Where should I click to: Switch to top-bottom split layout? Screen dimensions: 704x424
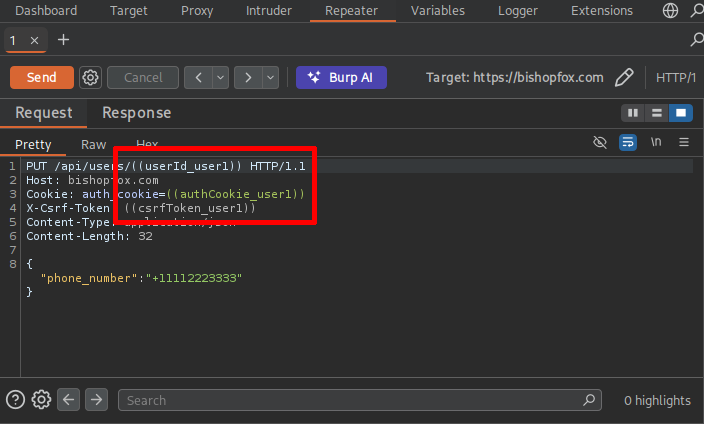(x=656, y=113)
